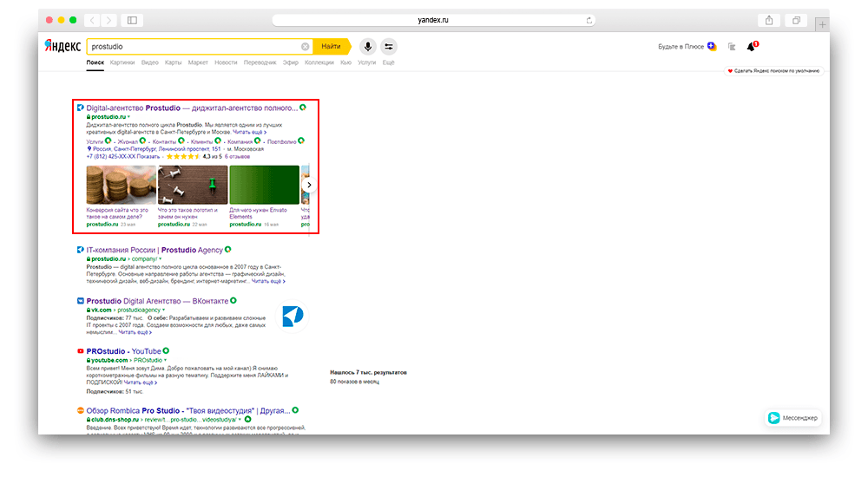
Task: Expand Читать ещё in the IT-компания России snippet
Action: 268,281
